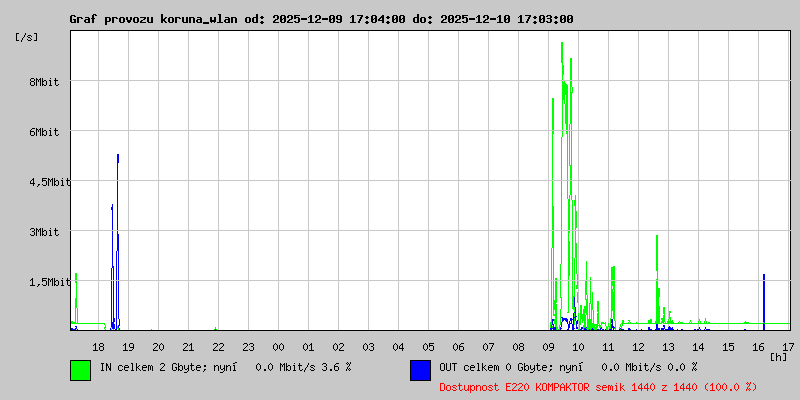This screenshot has height=400, width=800.
Task: Click the 4,5Mbit y-axis label
Action: [50, 182]
